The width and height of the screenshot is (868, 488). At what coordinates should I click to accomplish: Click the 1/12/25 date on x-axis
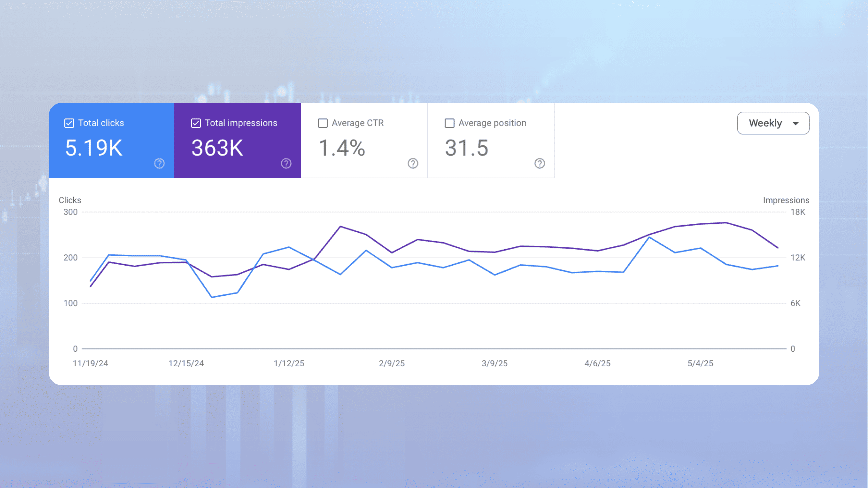(x=289, y=363)
